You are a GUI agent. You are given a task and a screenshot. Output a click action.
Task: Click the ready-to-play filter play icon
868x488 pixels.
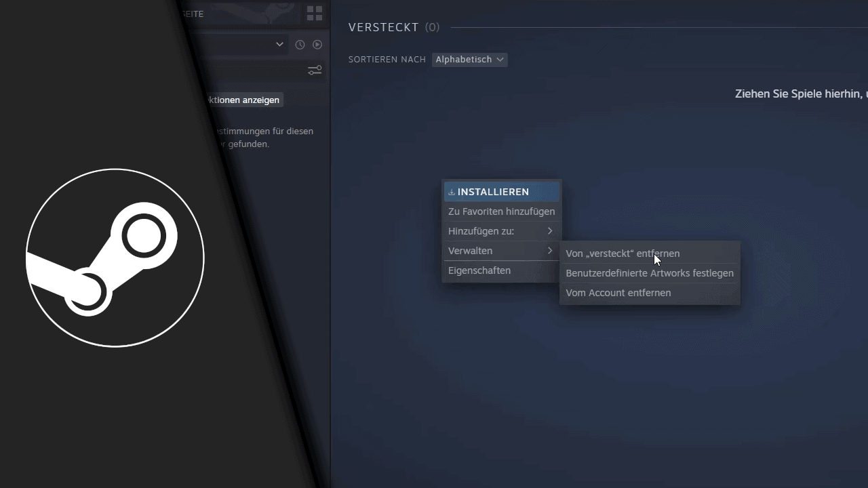pyautogui.click(x=317, y=44)
